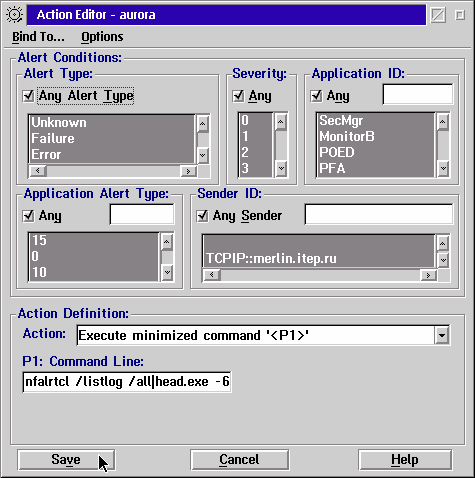This screenshot has height=478, width=475.
Task: Open the system menu icon in title bar
Action: pyautogui.click(x=14, y=15)
